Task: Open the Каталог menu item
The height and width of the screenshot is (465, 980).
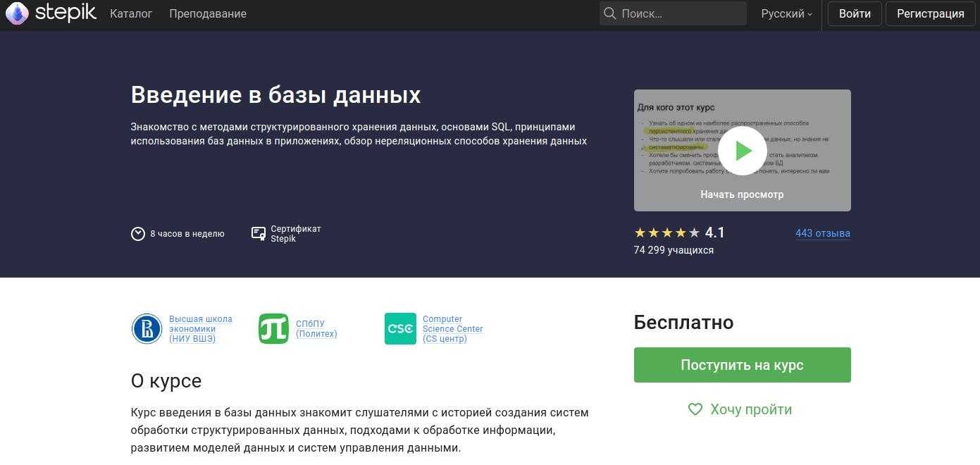Action: click(131, 14)
